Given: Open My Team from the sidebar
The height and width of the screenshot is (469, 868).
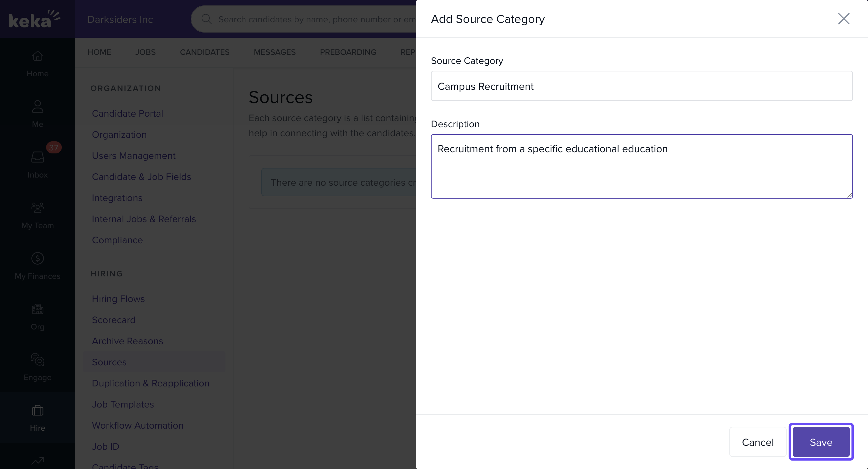Looking at the screenshot, I should pyautogui.click(x=37, y=215).
